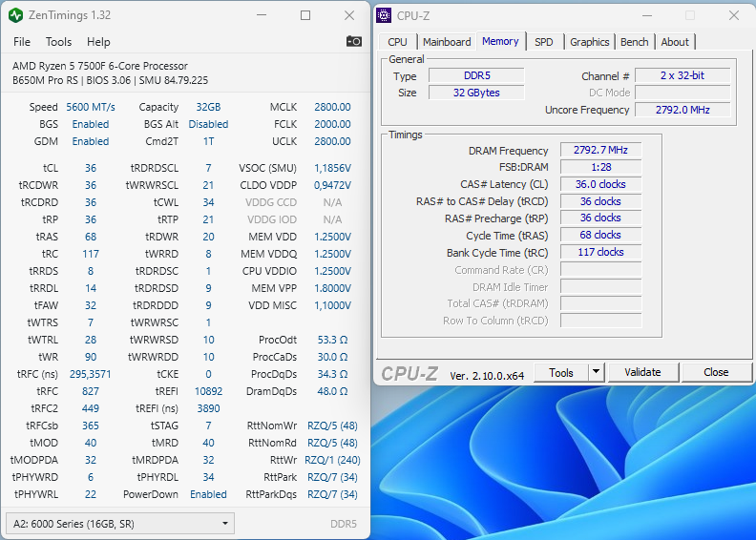Click the FSB:DRAM 1:28 value
This screenshot has height=540, width=756.
click(600, 167)
